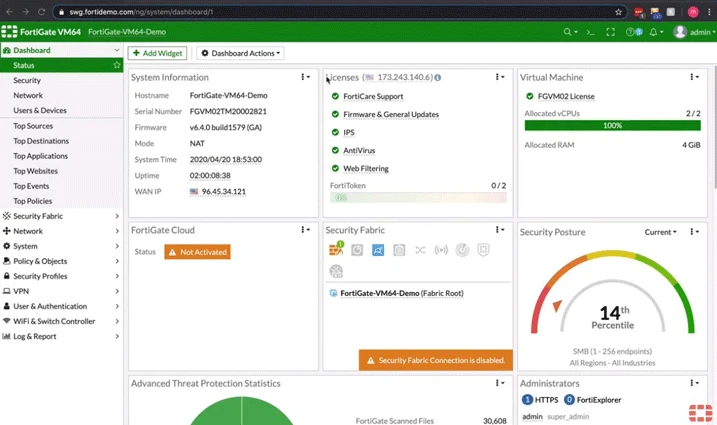Click the highlighted blue FortiAnalyzer fabric icon
Image resolution: width=717 pixels, height=425 pixels.
378,250
